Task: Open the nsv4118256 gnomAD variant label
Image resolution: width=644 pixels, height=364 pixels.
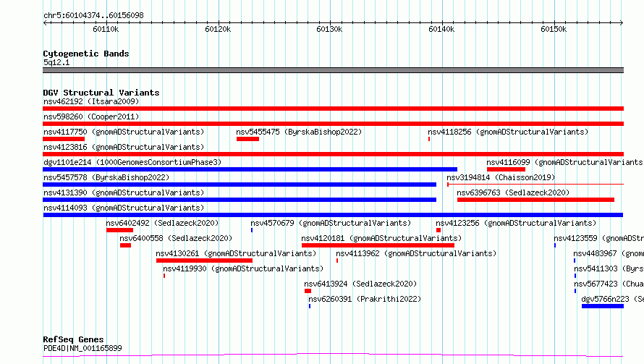Action: click(508, 132)
